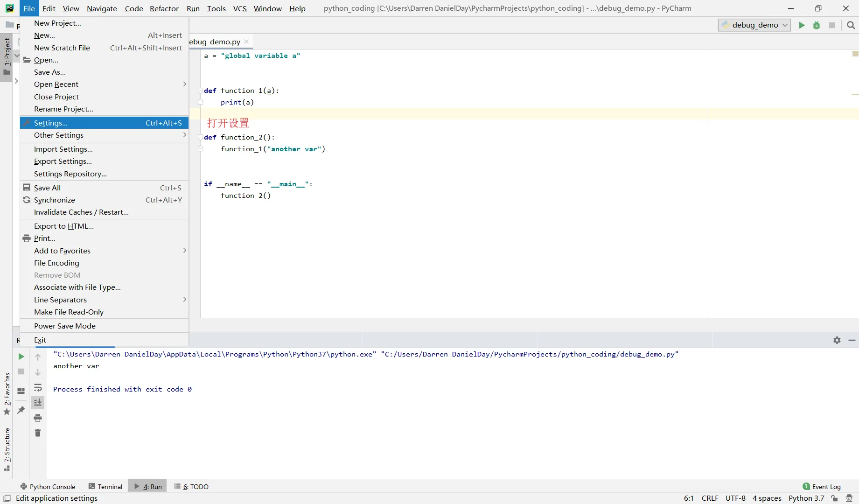Click the PyCharm app icon in title bar
Viewport: 859px width, 504px height.
(x=9, y=8)
